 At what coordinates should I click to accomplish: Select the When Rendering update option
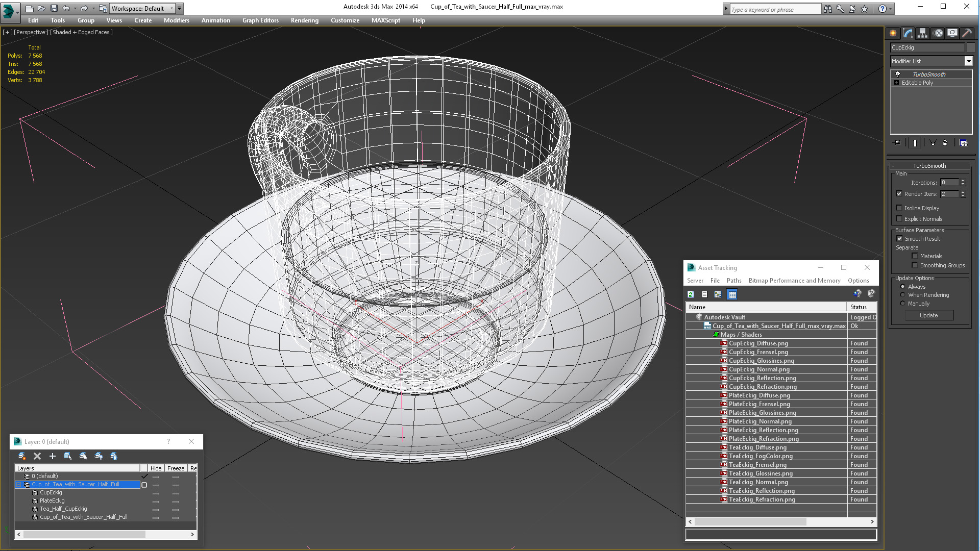tap(902, 295)
